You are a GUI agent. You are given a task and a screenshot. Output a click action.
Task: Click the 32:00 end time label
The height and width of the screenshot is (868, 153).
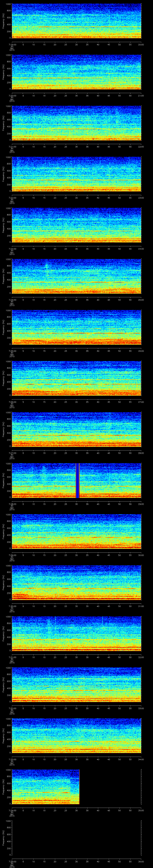coord(141,657)
